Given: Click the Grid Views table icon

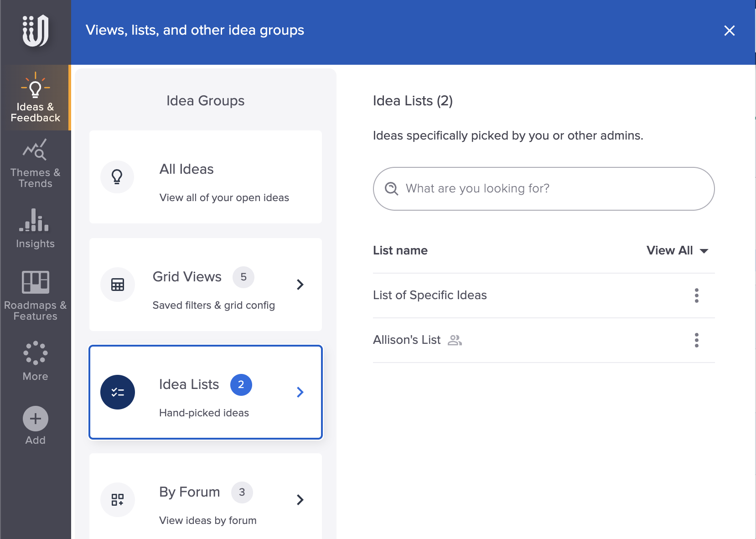Looking at the screenshot, I should pyautogui.click(x=117, y=284).
